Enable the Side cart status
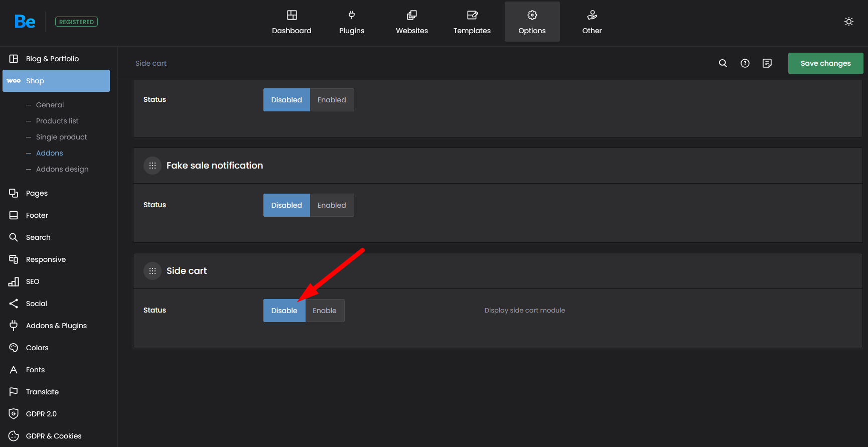Viewport: 868px width, 447px height. (x=325, y=311)
